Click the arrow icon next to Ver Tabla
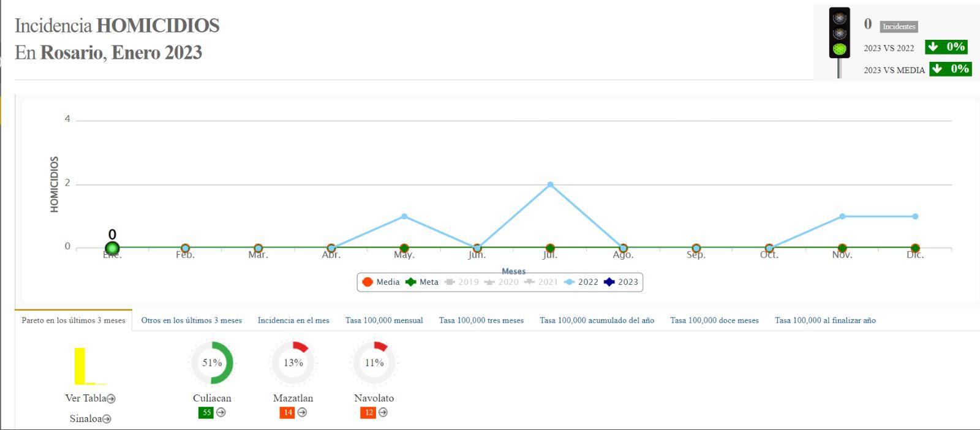Screen dimensions: 980x430 [x=111, y=399]
